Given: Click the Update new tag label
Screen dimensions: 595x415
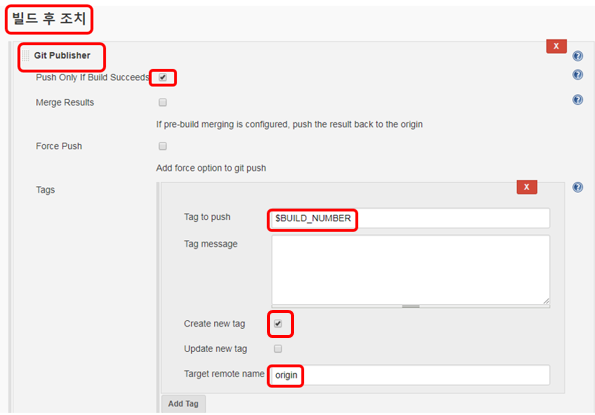Looking at the screenshot, I should [216, 349].
